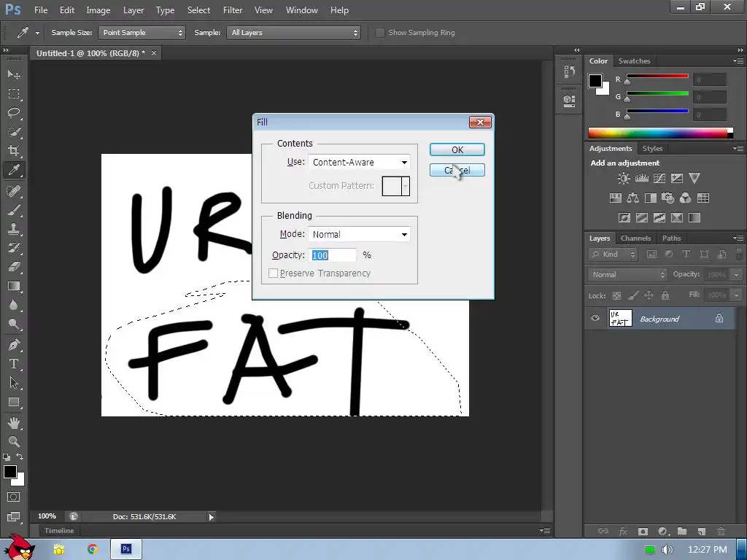This screenshot has height=560, width=747.
Task: Toggle lock image pixels brush icon
Action: pos(633,296)
